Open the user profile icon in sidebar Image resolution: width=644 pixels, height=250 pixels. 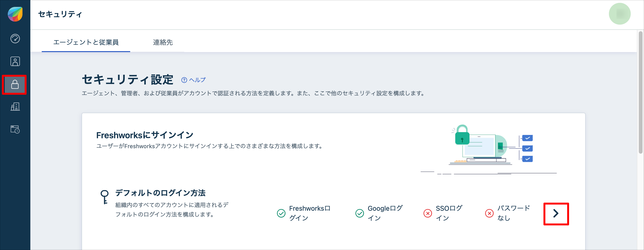click(15, 61)
